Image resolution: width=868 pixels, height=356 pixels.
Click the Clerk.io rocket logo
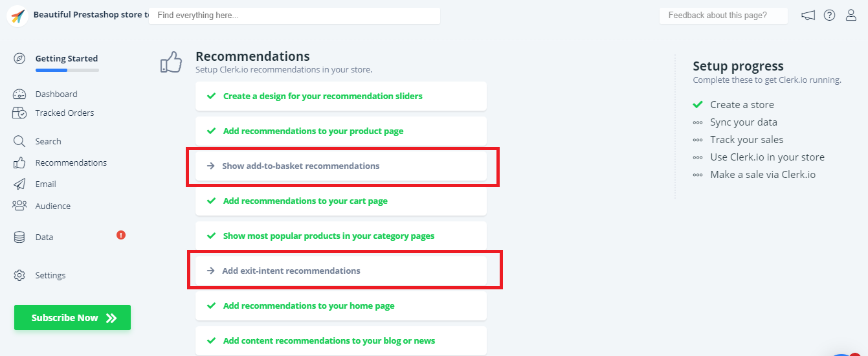(x=17, y=16)
